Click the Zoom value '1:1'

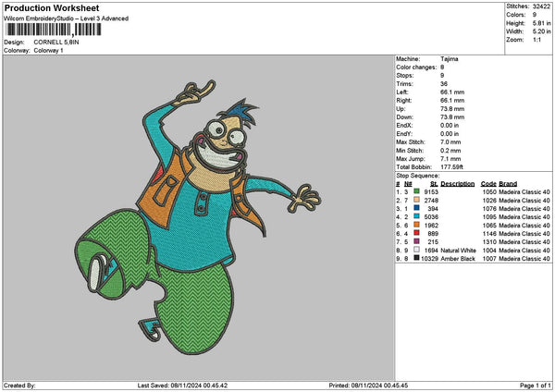pyautogui.click(x=536, y=40)
